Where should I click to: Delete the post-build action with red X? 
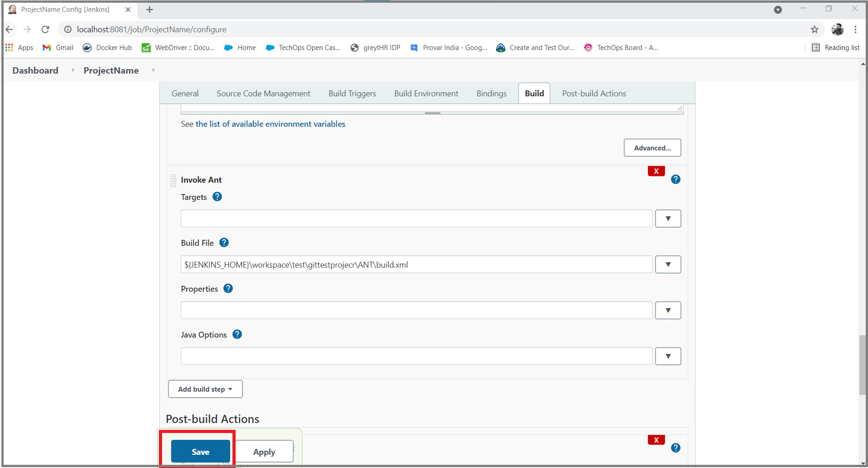(x=656, y=440)
